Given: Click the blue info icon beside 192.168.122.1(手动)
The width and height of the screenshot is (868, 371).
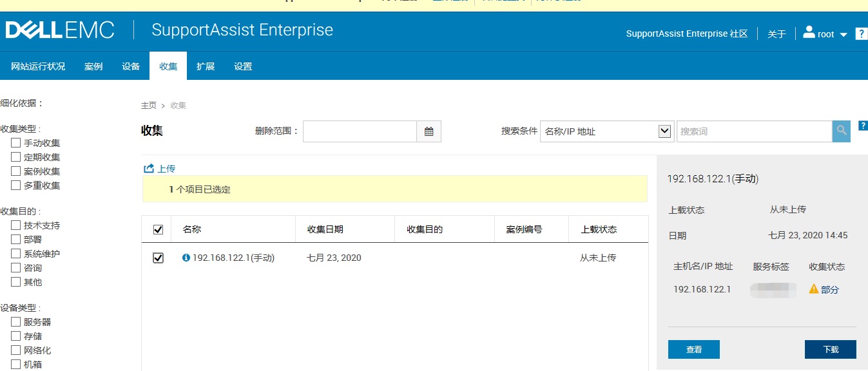Looking at the screenshot, I should (x=185, y=258).
